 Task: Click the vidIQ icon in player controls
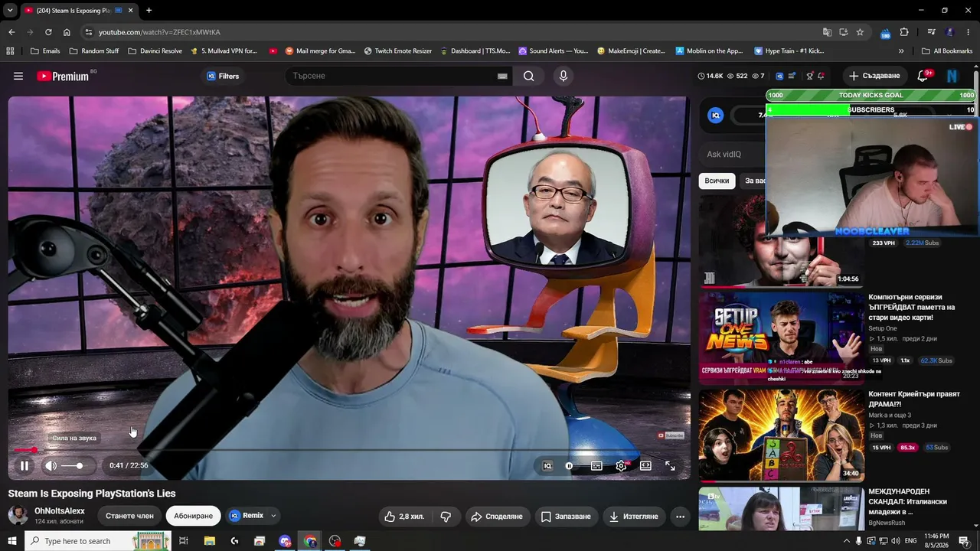[x=547, y=465]
